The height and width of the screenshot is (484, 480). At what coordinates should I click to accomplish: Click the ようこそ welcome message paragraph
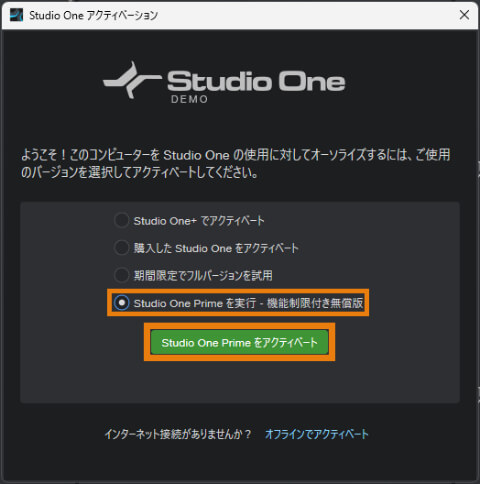tap(236, 164)
